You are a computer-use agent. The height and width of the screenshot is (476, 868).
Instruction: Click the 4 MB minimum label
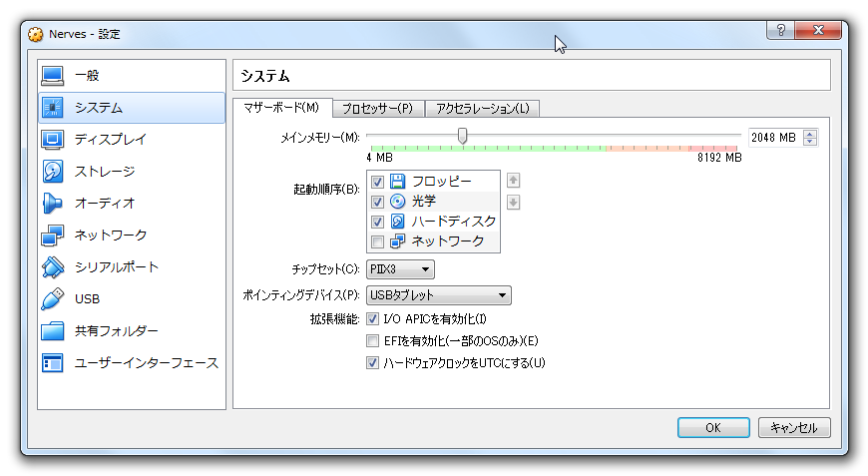point(380,158)
